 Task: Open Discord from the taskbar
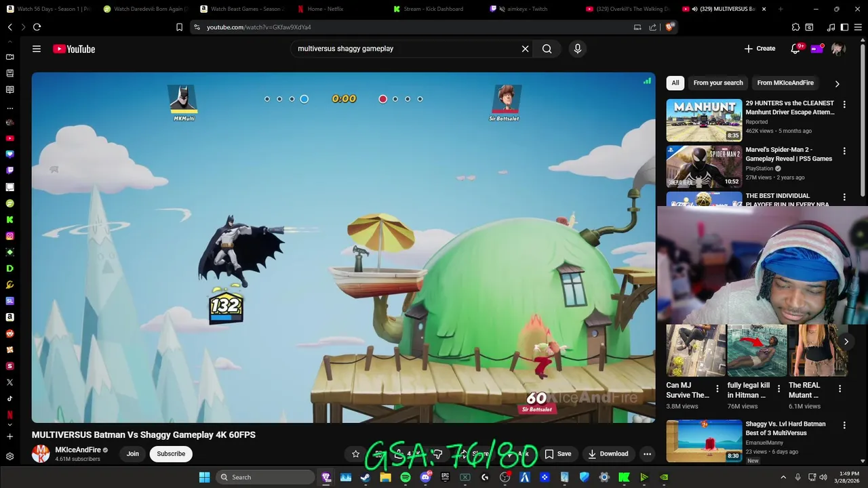point(425,477)
